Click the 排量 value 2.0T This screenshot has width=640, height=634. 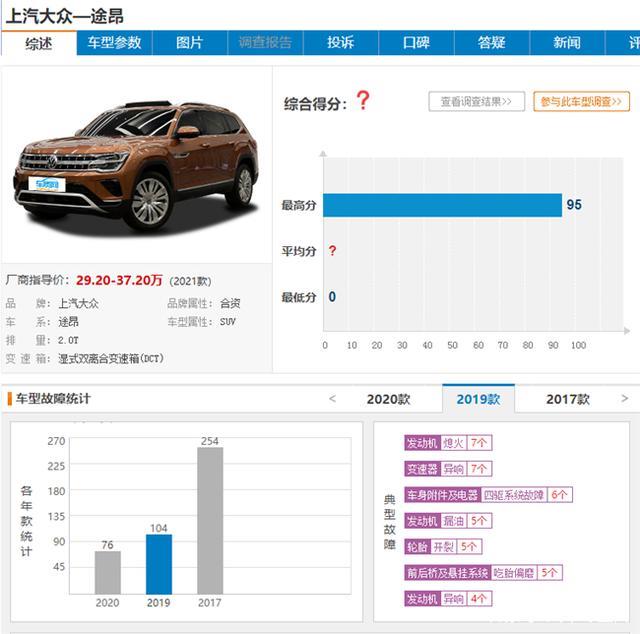pyautogui.click(x=68, y=340)
